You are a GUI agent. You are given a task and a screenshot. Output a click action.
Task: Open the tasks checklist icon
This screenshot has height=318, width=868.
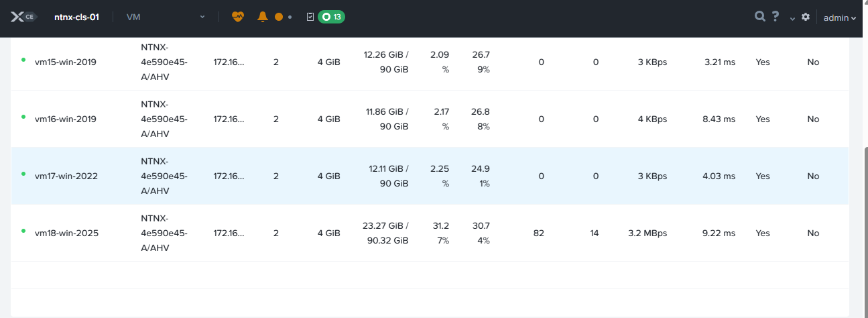[x=310, y=17]
